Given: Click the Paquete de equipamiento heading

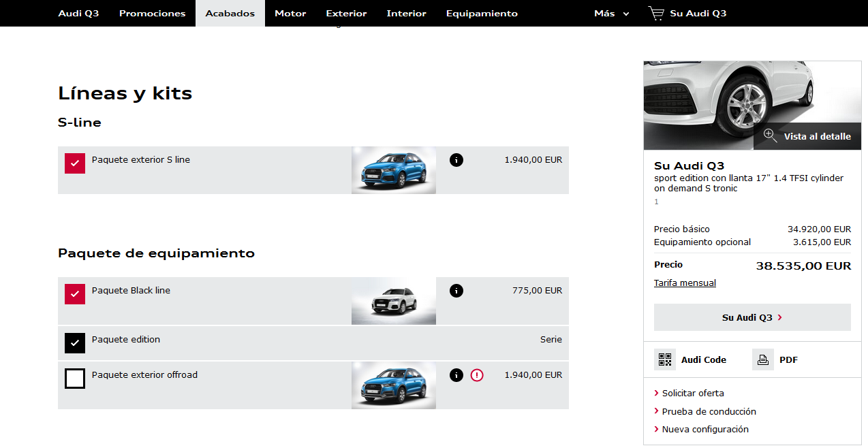Looking at the screenshot, I should tap(157, 253).
